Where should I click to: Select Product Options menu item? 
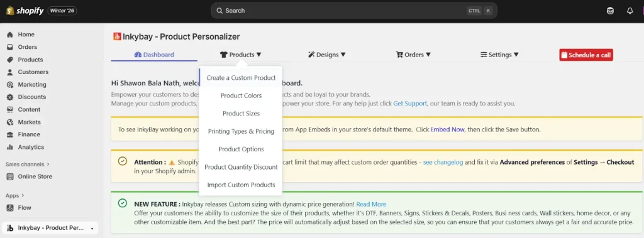coord(241,149)
